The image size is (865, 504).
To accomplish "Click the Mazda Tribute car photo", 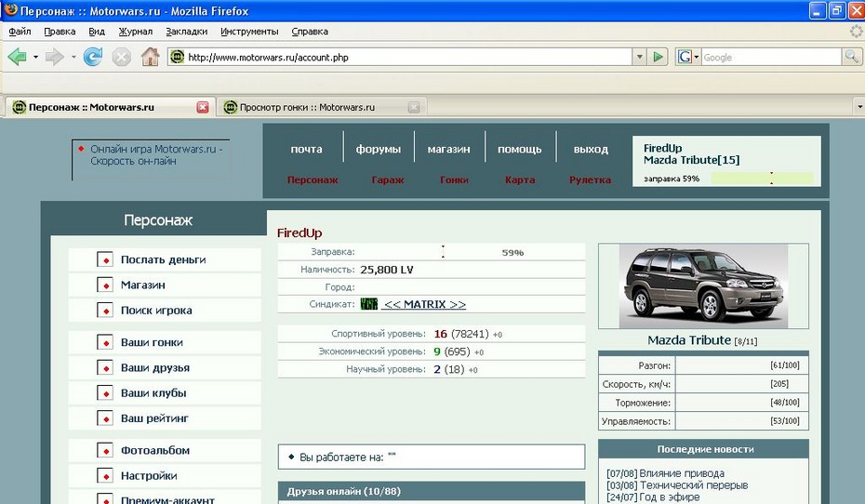I will 703,286.
